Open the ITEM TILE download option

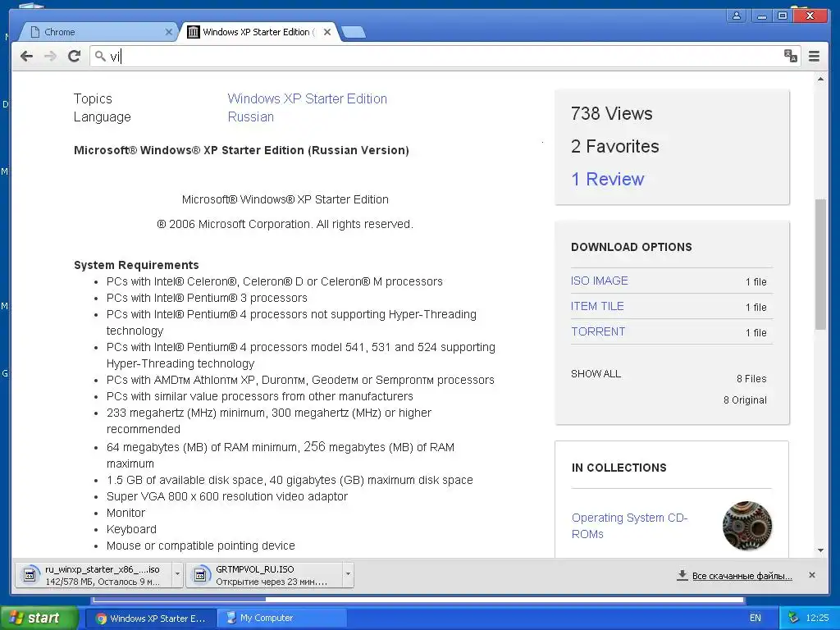tap(597, 306)
